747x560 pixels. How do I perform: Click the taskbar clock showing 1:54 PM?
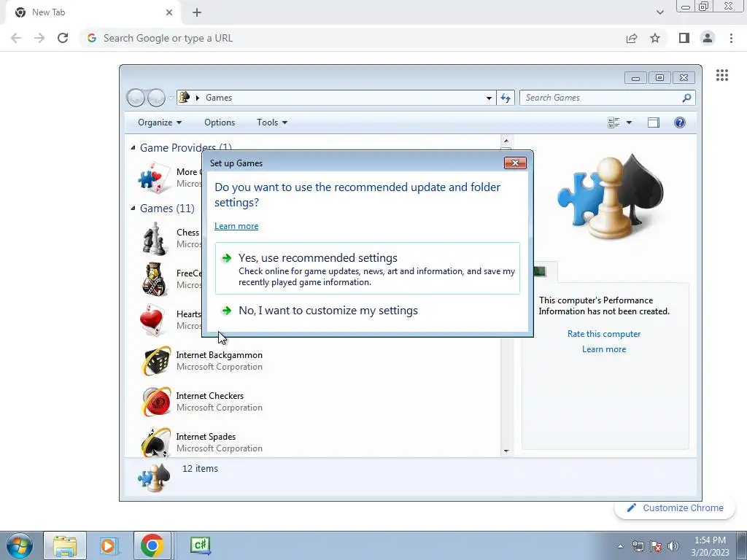pos(710,546)
